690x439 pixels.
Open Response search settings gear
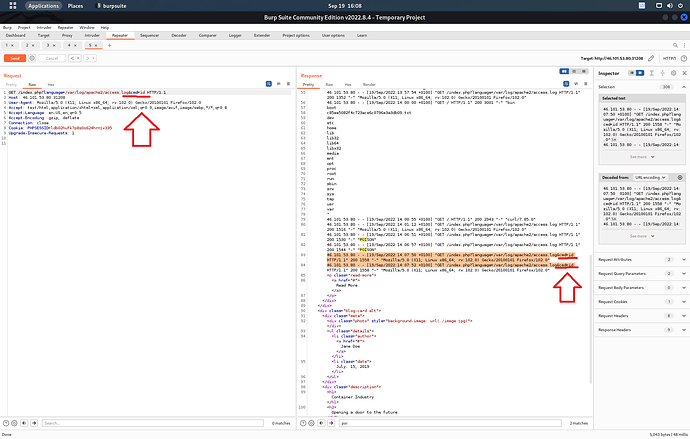pos(312,423)
